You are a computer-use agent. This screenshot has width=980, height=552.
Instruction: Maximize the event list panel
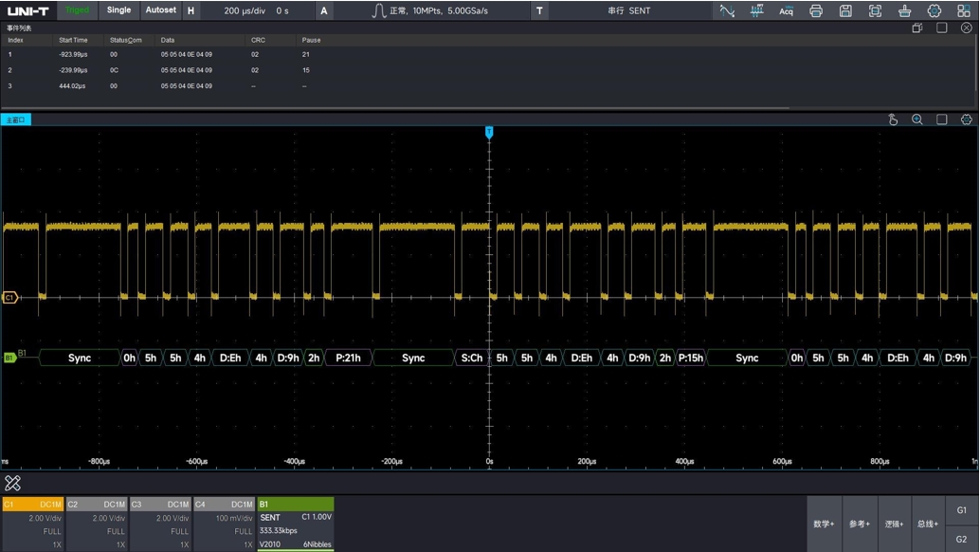coord(942,28)
